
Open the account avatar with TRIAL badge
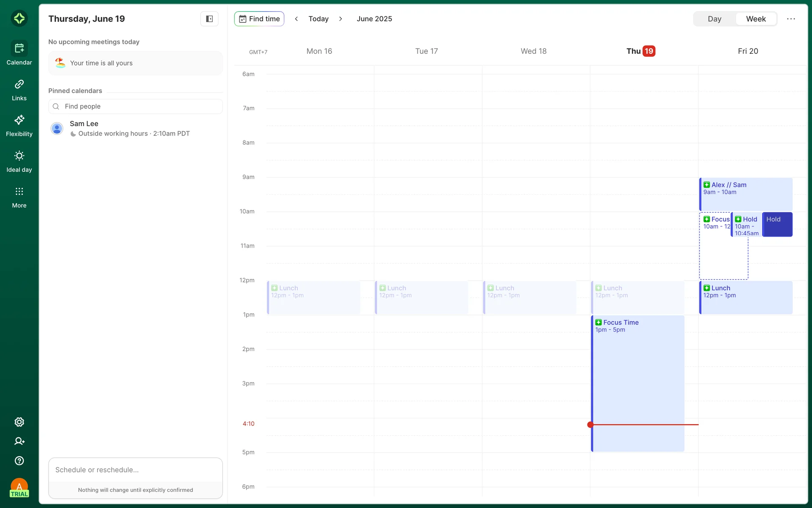point(19,488)
